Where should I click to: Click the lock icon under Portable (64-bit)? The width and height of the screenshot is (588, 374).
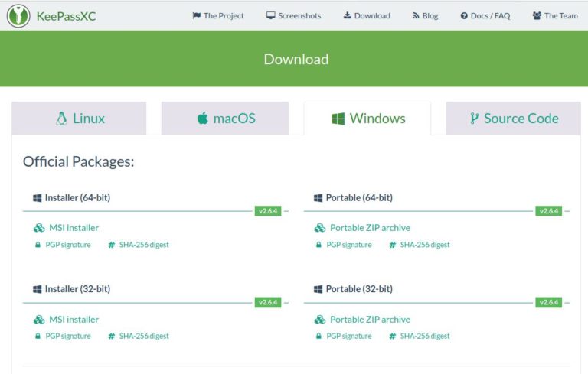318,245
